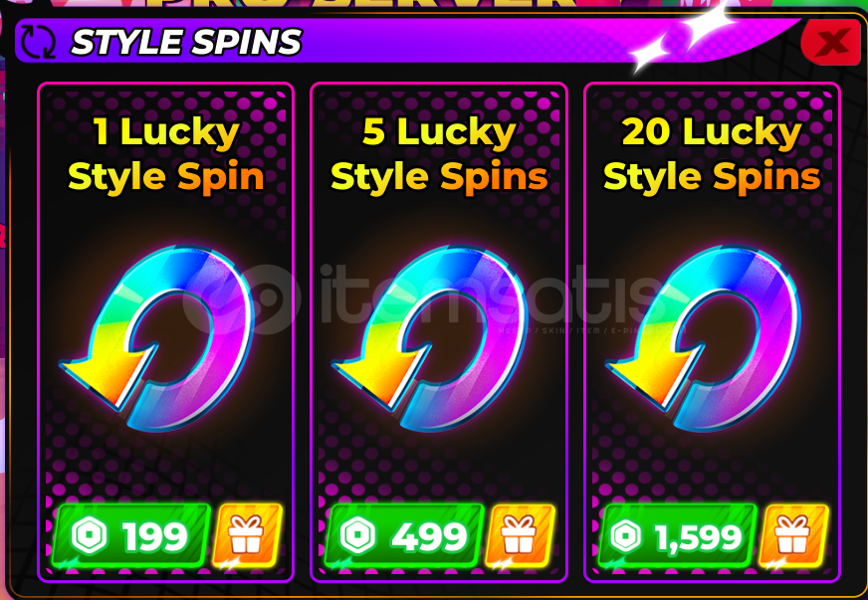The width and height of the screenshot is (868, 600).
Task: Gift the 5 Lucky Style Spins pack
Action: point(520,535)
